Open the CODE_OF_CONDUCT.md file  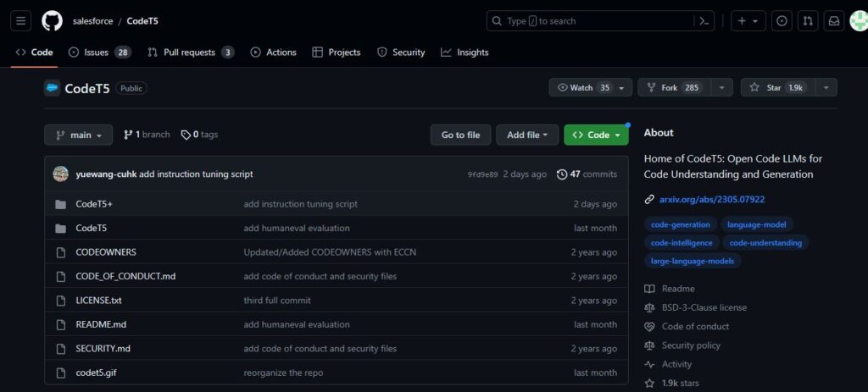pyautogui.click(x=125, y=277)
